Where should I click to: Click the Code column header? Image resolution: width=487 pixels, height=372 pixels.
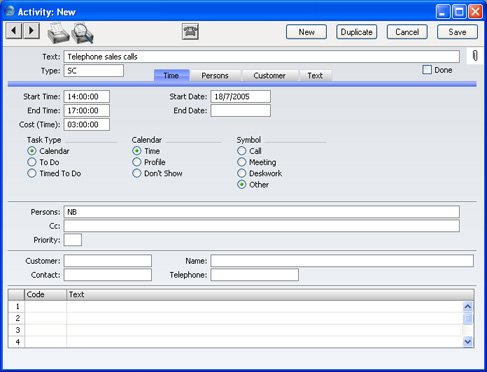(45, 295)
